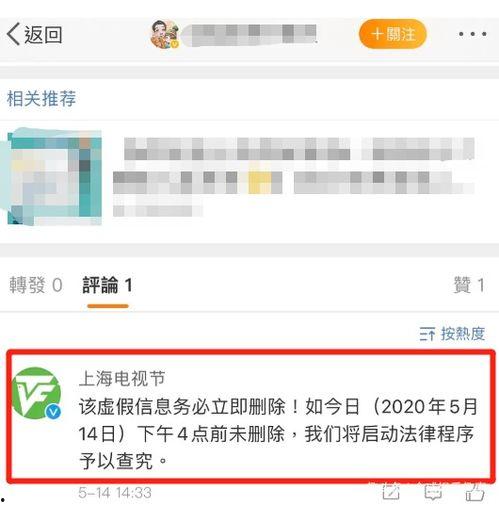Open 上海电视节 green logo avatar
This screenshot has height=506, width=499.
(36, 393)
